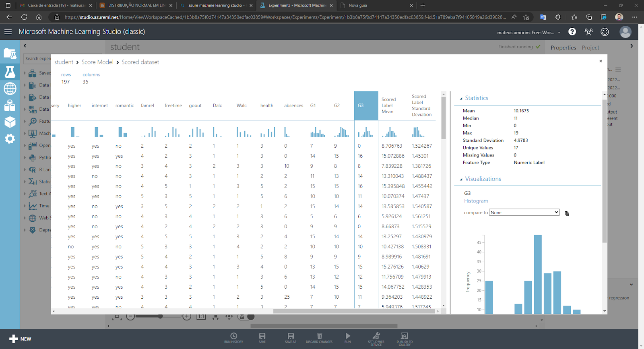644x349 pixels.
Task: Click the canvas zoom slider handle
Action: coord(160,316)
